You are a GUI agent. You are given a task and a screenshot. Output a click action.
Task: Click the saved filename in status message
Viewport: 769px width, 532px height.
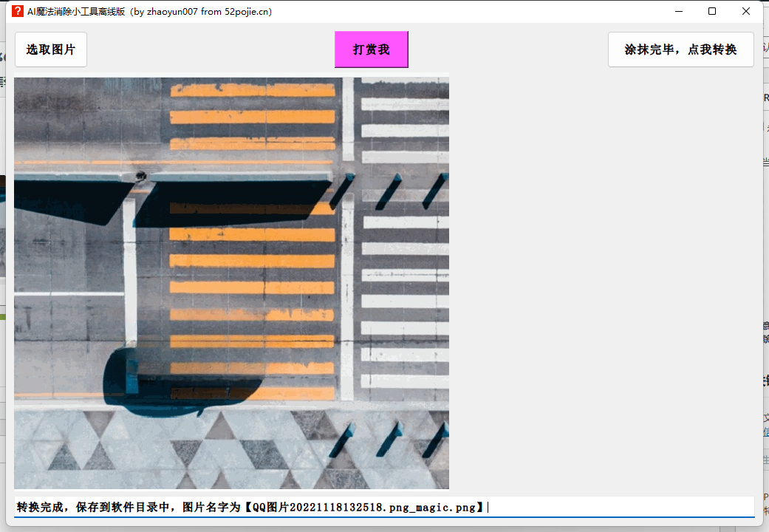click(x=365, y=507)
